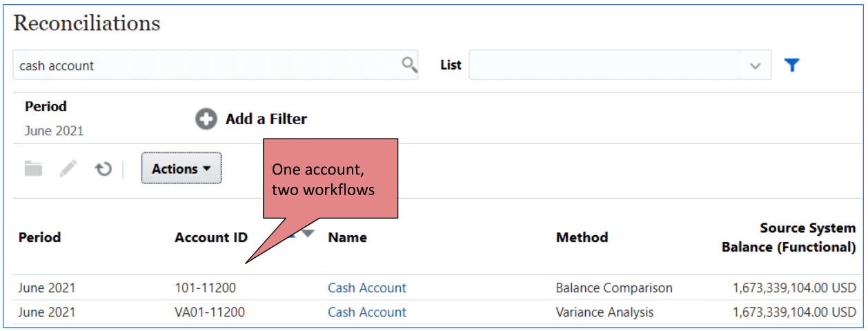Click the Method column header

(582, 237)
